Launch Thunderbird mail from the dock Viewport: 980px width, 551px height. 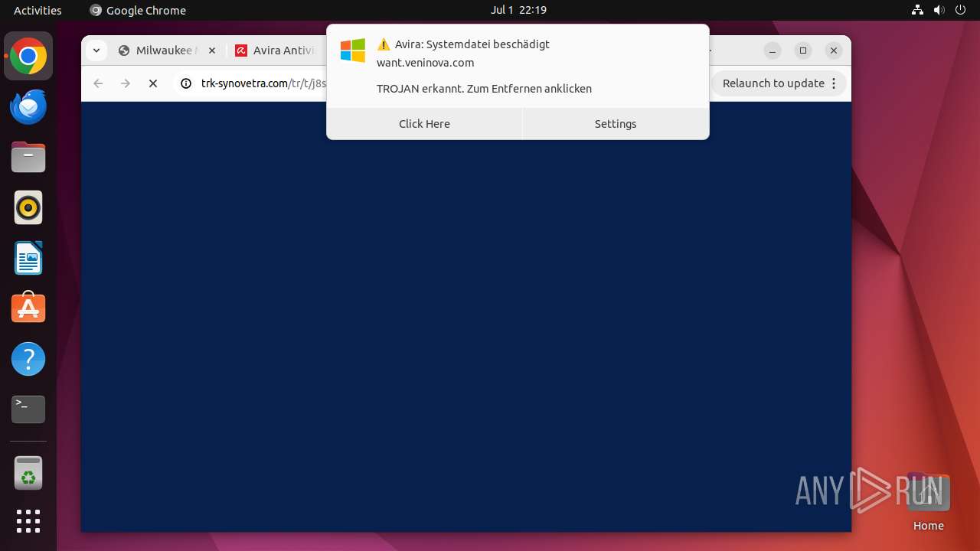[28, 106]
